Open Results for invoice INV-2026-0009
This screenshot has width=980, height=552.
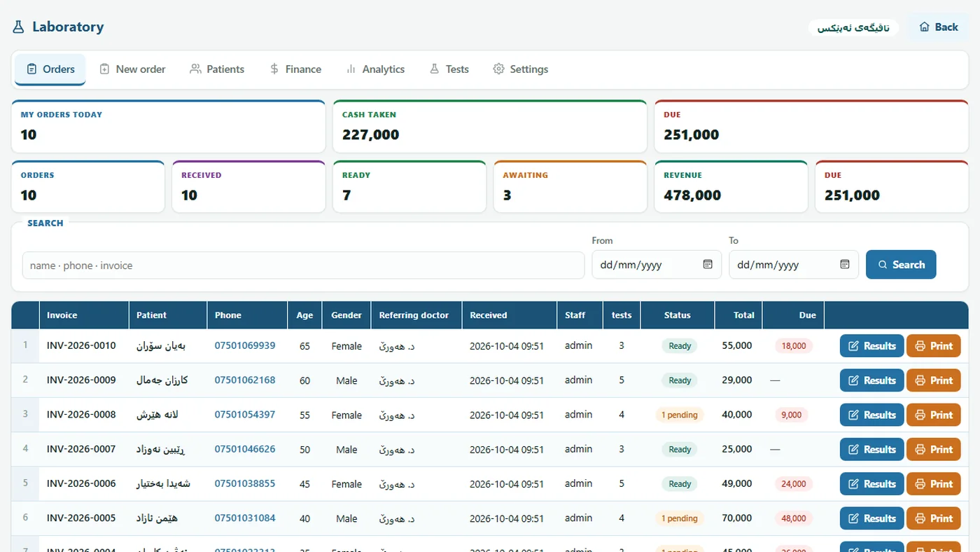pos(872,380)
